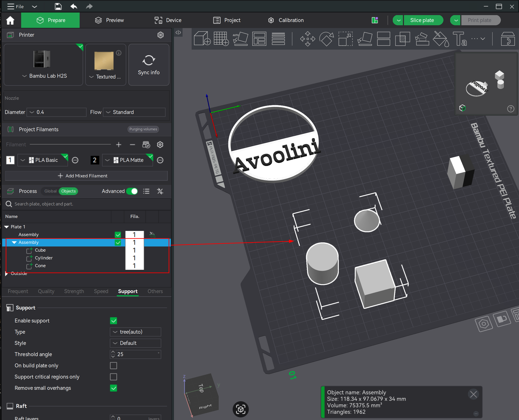Viewport: 519px width, 420px height.
Task: Click the Add cube primitive toolbar icon
Action: [202, 38]
